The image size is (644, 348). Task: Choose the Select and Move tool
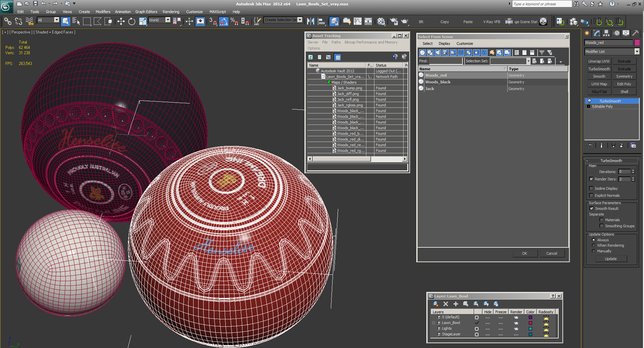click(121, 21)
